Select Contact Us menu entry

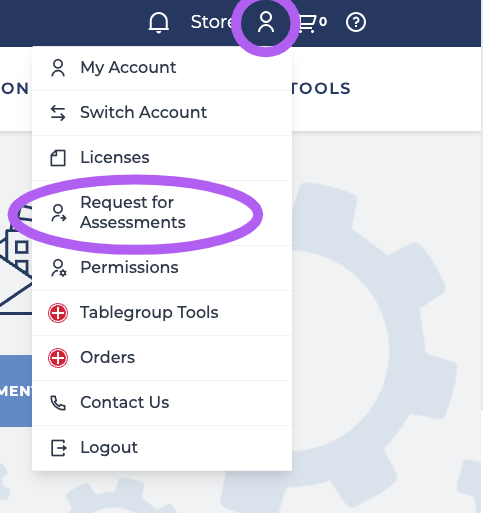click(x=162, y=403)
